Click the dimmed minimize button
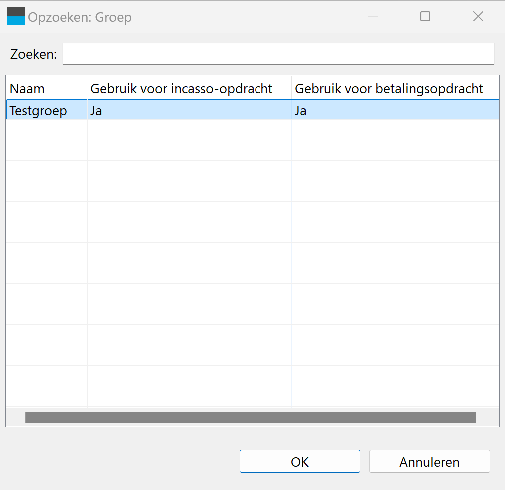The image size is (505, 490). (373, 16)
